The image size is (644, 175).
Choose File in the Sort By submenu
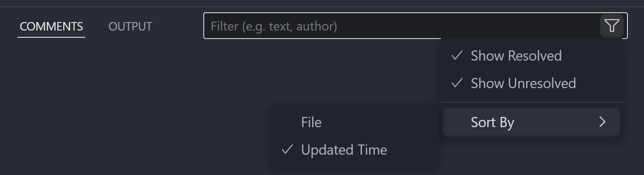pyautogui.click(x=311, y=122)
